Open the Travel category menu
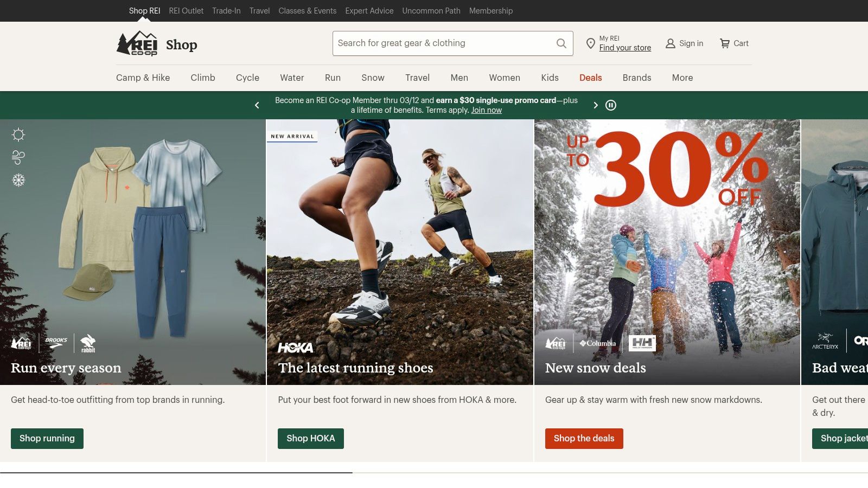868x488 pixels. (418, 78)
